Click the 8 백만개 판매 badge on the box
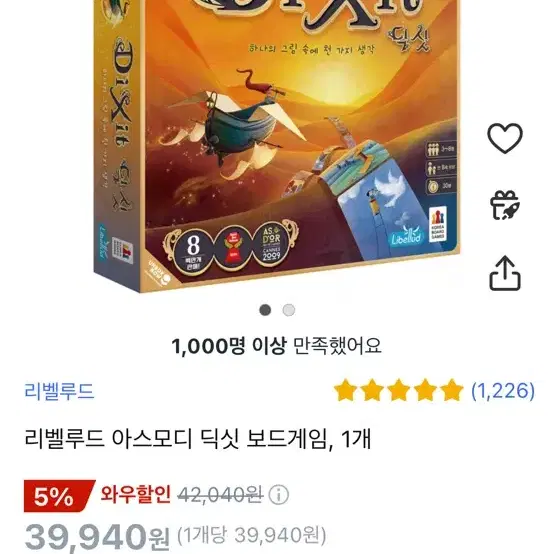 pyautogui.click(x=193, y=252)
